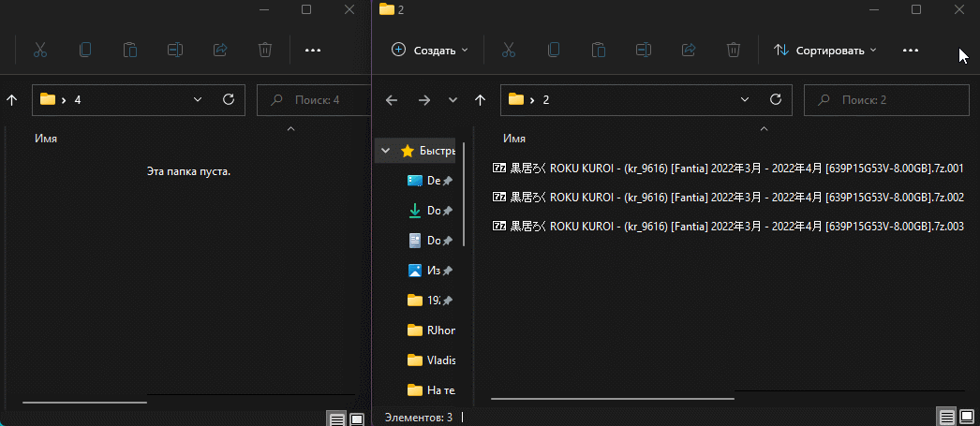Open Создать dropdown menu

[x=430, y=50]
